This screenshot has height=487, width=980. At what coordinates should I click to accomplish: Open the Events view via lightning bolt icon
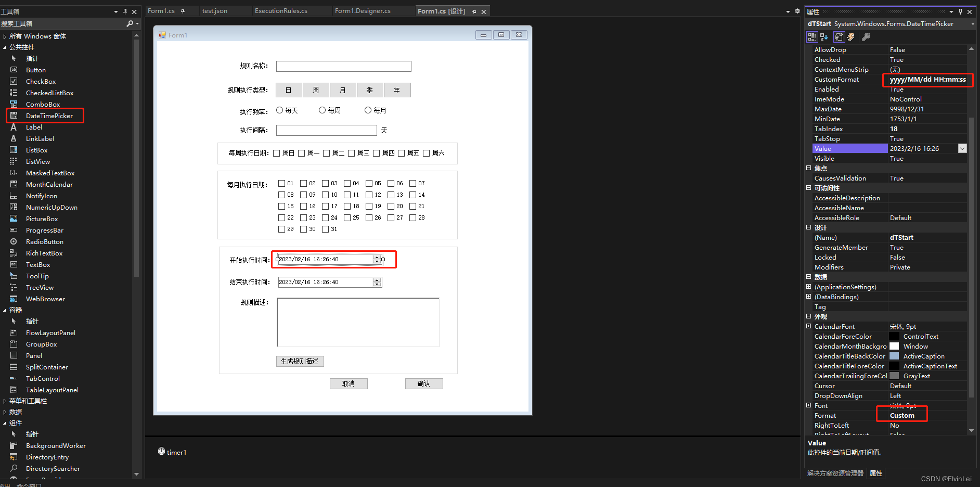[x=852, y=36]
